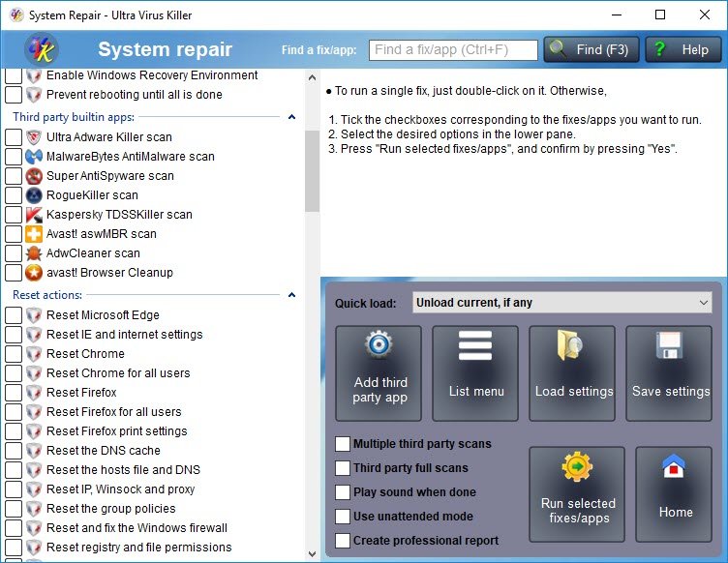Click shield icon beside Prevent rebooting until all is done

(x=34, y=95)
